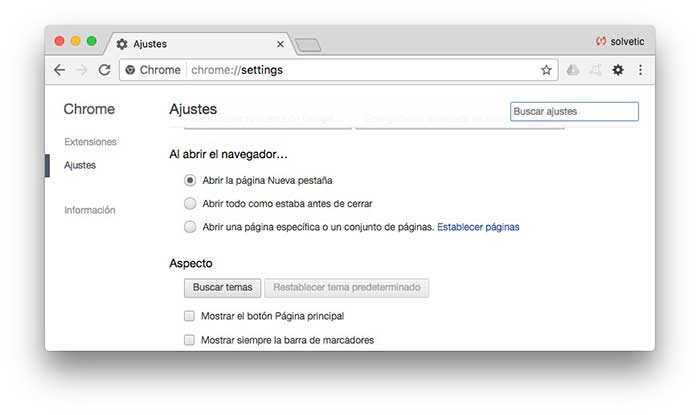Viewport: 700px width, 415px height.
Task: Focus the 'Buscar ajustes' search field
Action: pyautogui.click(x=574, y=111)
